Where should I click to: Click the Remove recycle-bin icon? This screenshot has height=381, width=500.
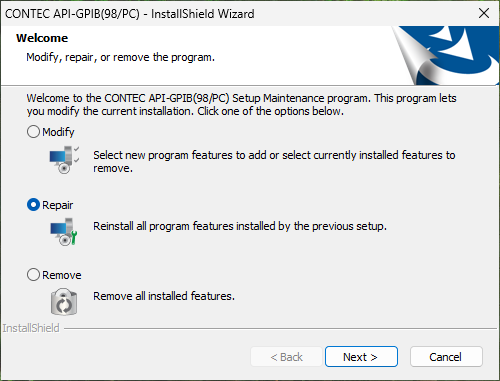tap(64, 302)
